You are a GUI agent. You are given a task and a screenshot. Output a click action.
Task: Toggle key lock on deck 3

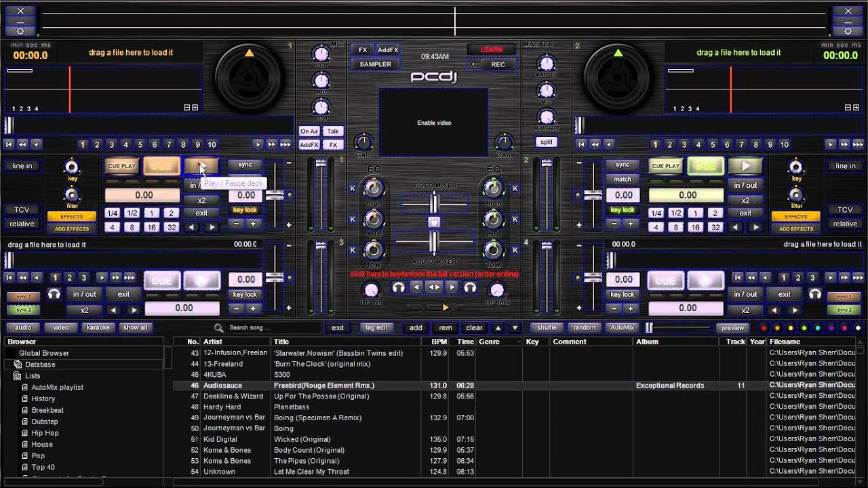click(x=245, y=295)
